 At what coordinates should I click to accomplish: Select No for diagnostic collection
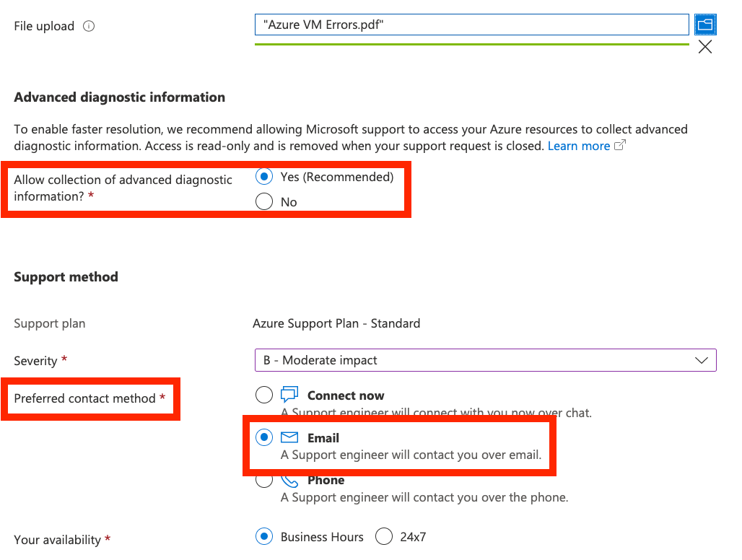coord(264,202)
